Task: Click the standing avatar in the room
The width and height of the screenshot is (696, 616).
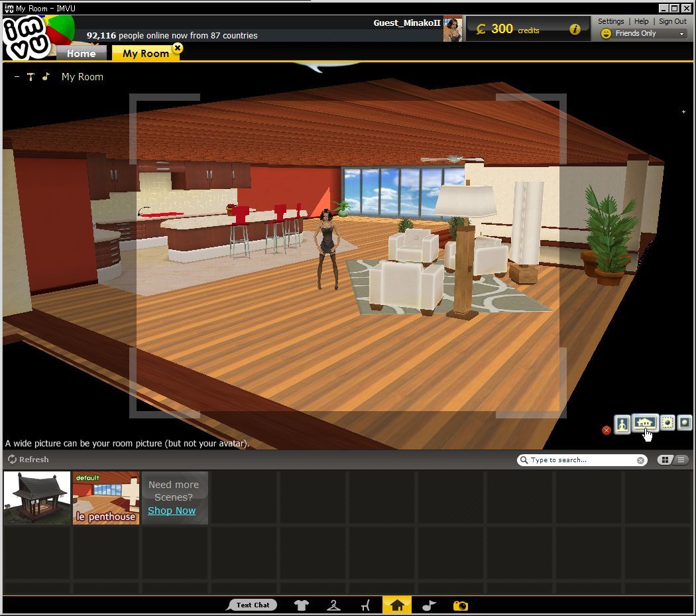Action: tap(327, 249)
